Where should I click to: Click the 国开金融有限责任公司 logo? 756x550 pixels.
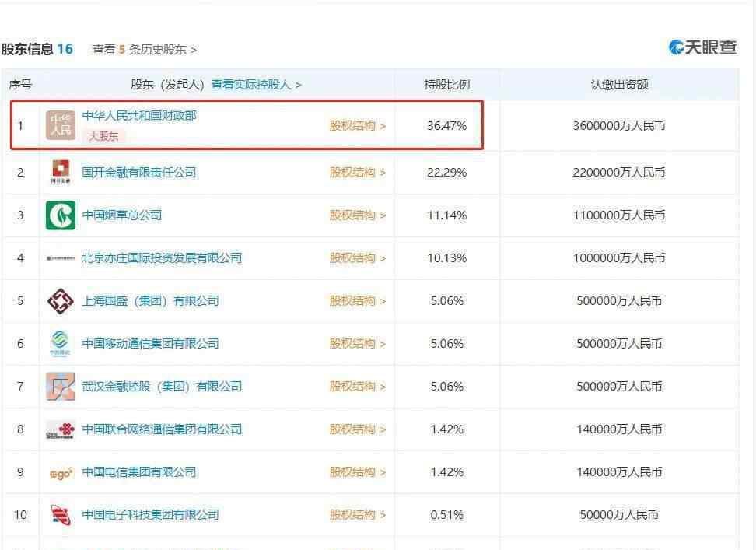click(x=60, y=172)
